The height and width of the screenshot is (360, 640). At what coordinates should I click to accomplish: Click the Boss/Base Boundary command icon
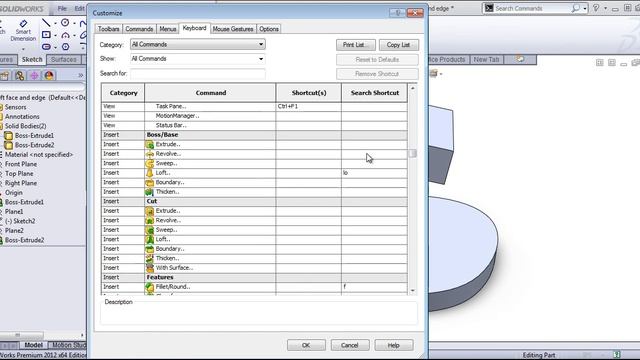(x=150, y=182)
